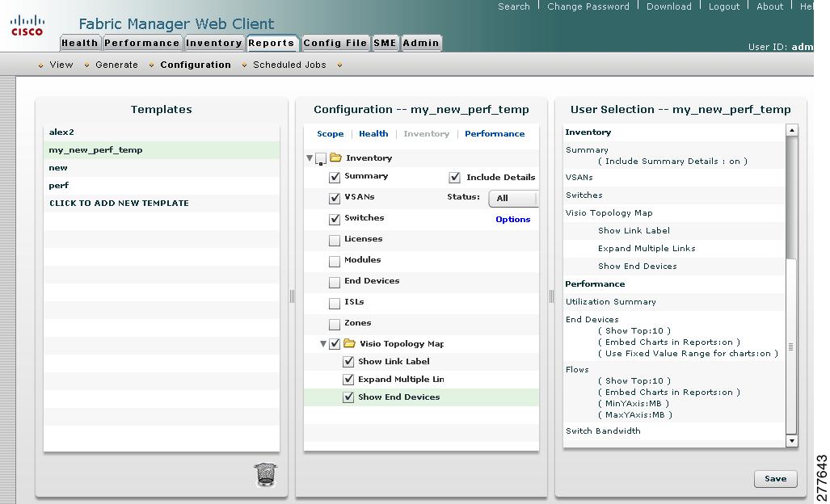The image size is (830, 504).
Task: Click splitter handle between Configuration and User Selection
Action: pyautogui.click(x=551, y=296)
